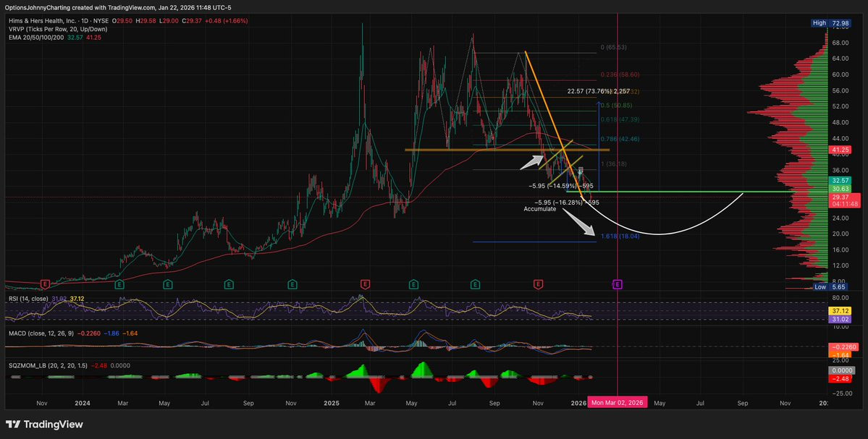Click the Mon Mar 02, 2026 date label
Screen dimensions: 868x439
coord(618,403)
